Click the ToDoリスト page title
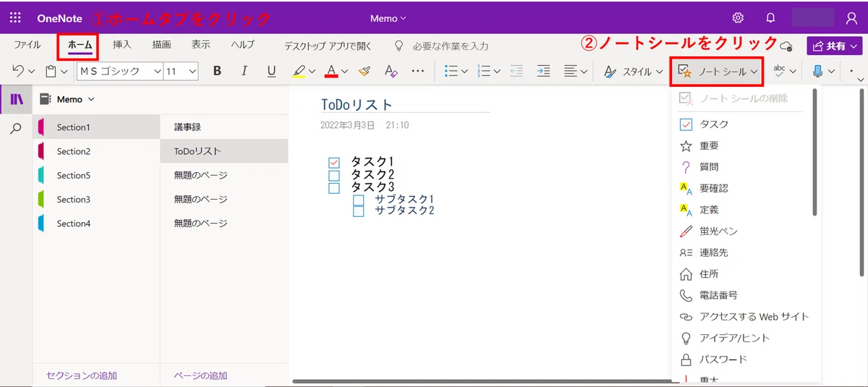Viewport: 868px width, 387px height. [357, 104]
